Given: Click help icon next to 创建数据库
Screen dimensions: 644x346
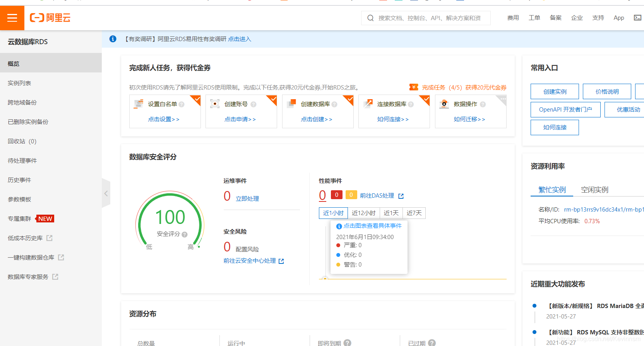Looking at the screenshot, I should point(334,104).
